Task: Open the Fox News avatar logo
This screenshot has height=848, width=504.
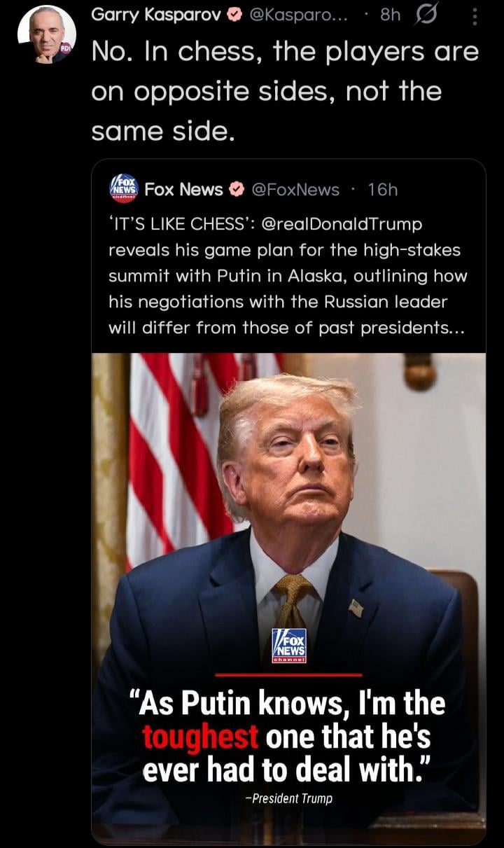Action: click(124, 189)
